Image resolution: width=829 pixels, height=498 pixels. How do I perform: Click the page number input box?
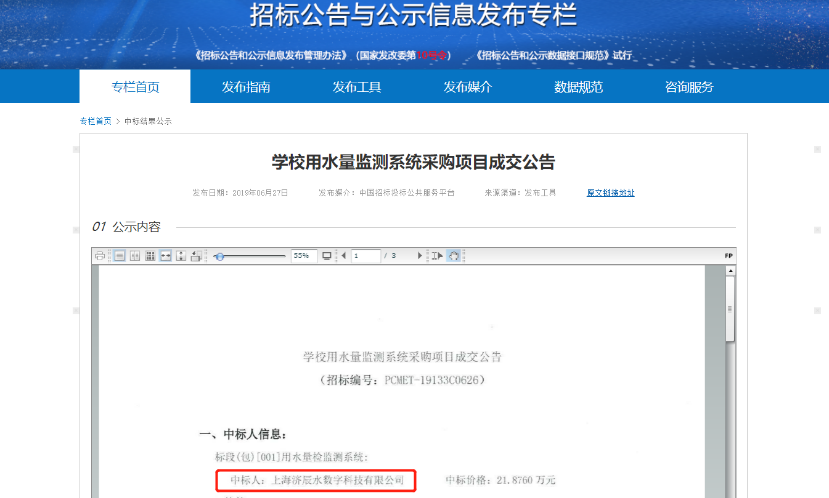[365, 256]
